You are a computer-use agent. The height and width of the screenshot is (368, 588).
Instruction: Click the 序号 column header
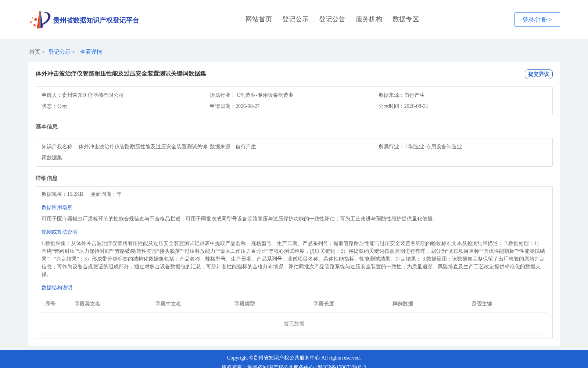(x=50, y=304)
